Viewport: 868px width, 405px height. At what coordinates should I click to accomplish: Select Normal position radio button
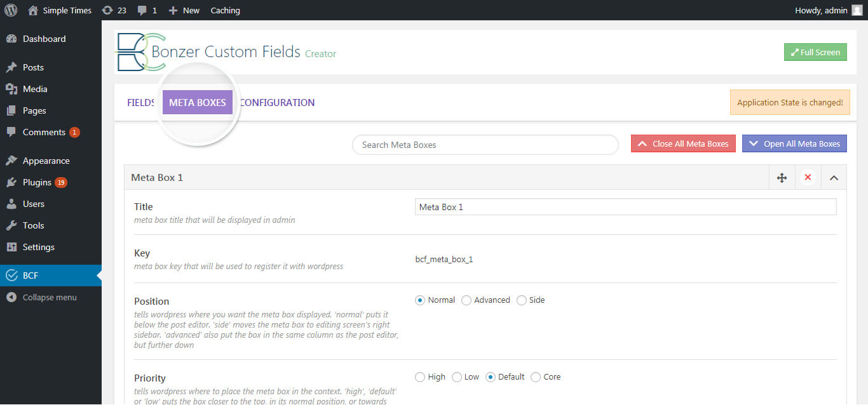point(420,300)
